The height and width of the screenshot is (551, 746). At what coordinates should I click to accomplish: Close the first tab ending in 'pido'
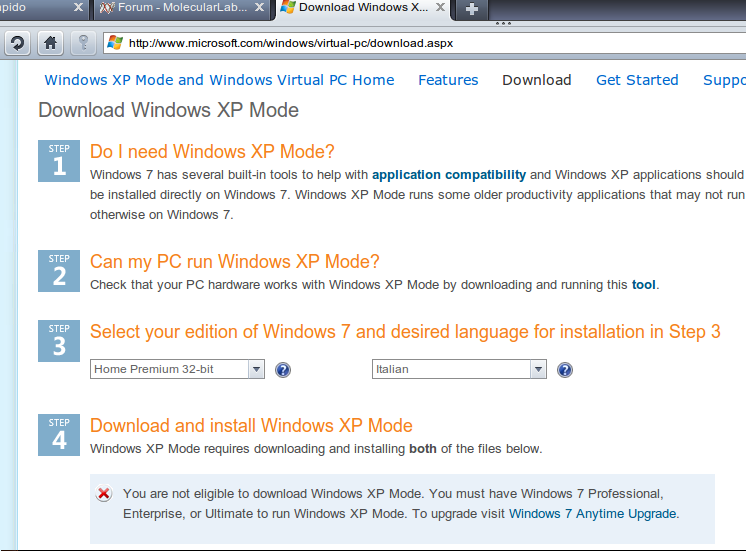coord(79,7)
